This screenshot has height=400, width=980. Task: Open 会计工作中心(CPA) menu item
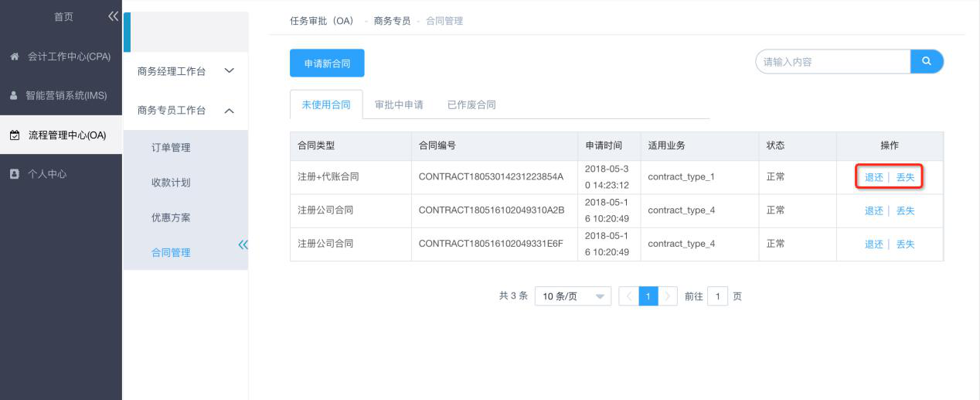coord(61,56)
